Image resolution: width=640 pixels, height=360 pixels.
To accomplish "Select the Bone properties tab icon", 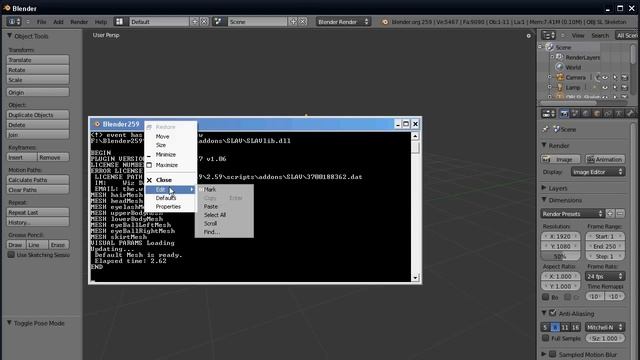I will (630, 114).
